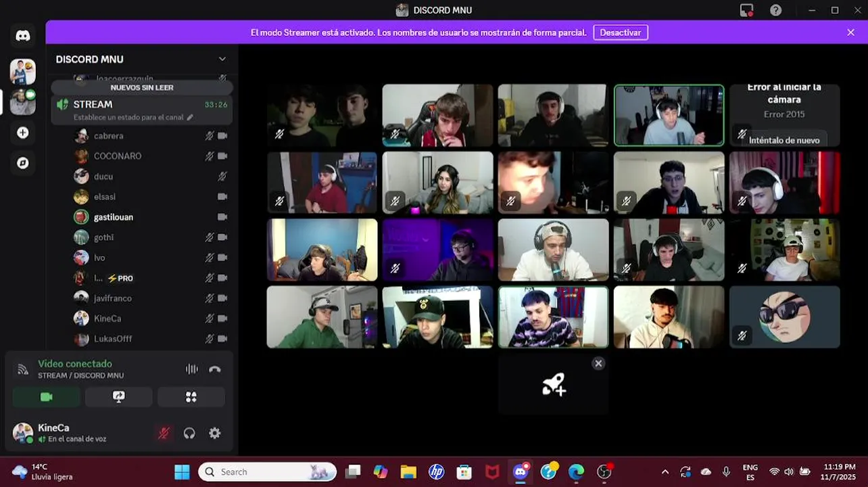This screenshot has height=487, width=868.
Task: Select member cabrera in channel list
Action: point(108,136)
